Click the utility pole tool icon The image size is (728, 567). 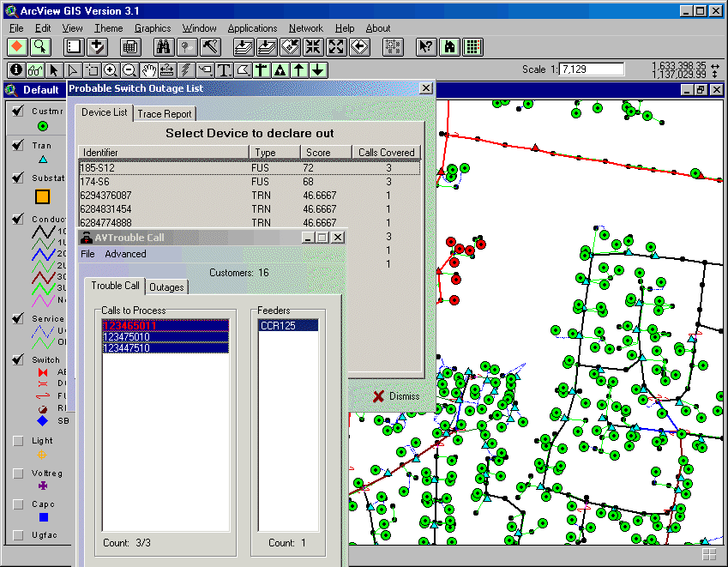(262, 70)
